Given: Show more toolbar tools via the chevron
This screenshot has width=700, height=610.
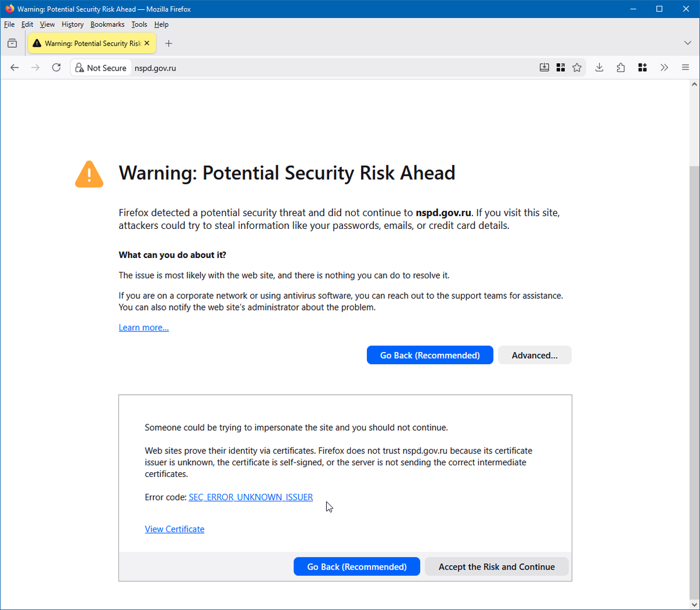Looking at the screenshot, I should [x=664, y=67].
